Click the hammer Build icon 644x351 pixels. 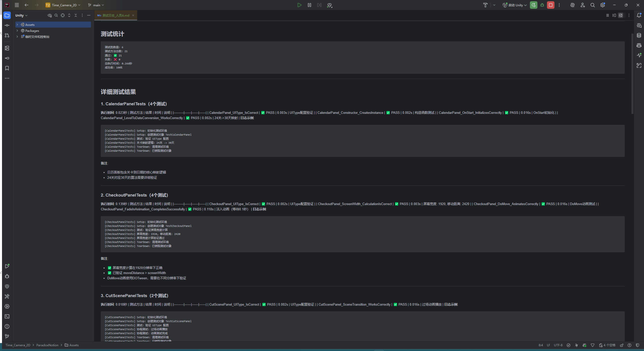[x=485, y=5]
